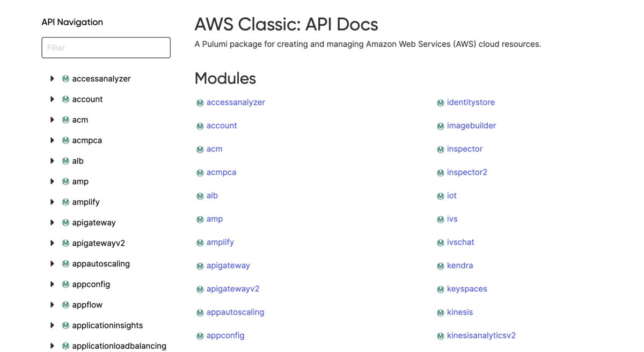Click the Filter input field
Viewport: 644px width, 352px height.
[106, 48]
